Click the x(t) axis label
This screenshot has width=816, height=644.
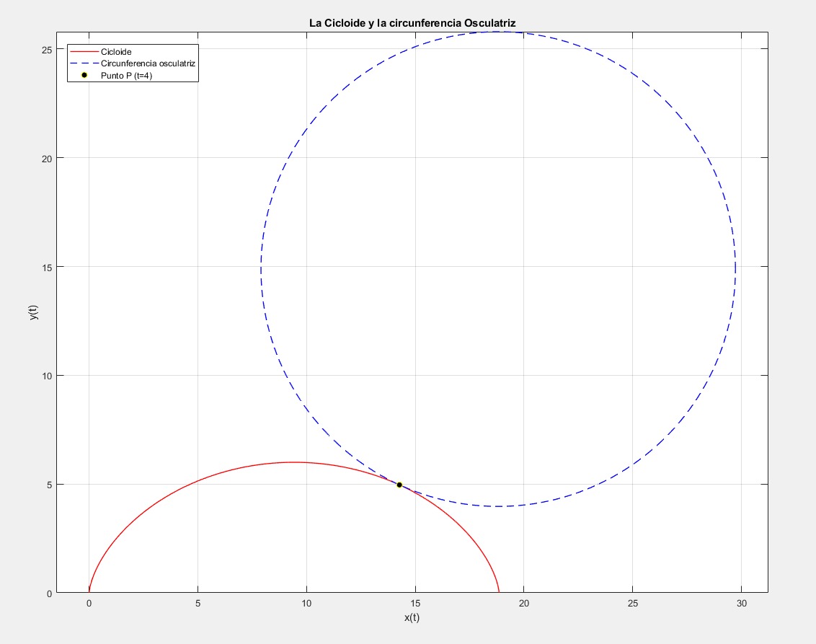tap(412, 618)
